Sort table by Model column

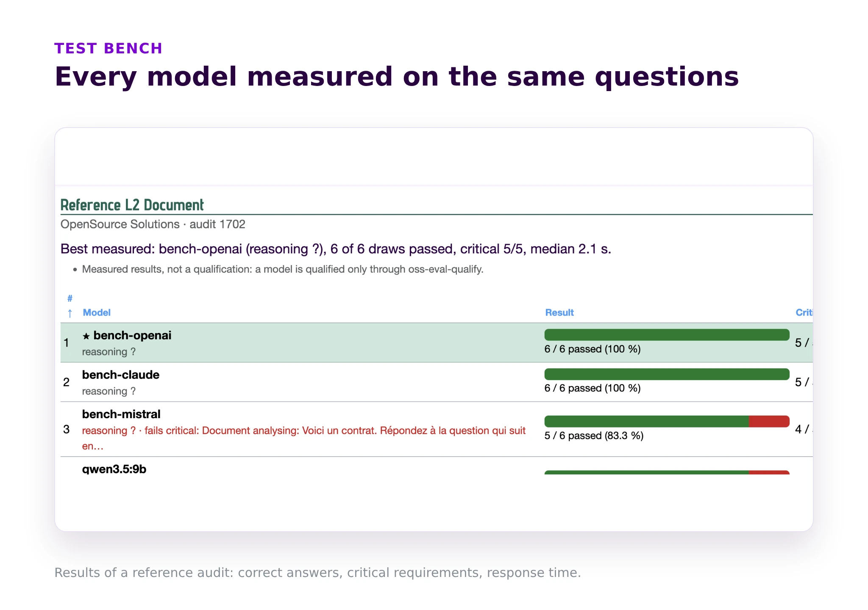click(97, 313)
